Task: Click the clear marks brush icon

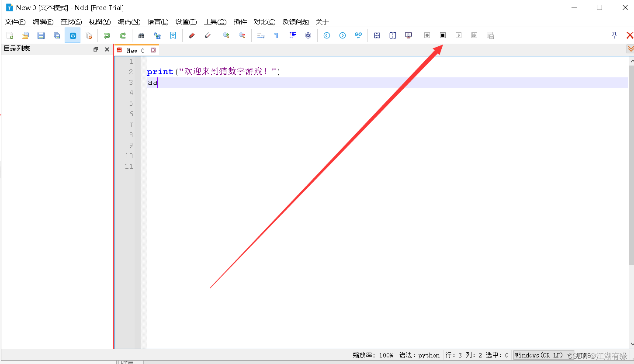Action: point(208,35)
